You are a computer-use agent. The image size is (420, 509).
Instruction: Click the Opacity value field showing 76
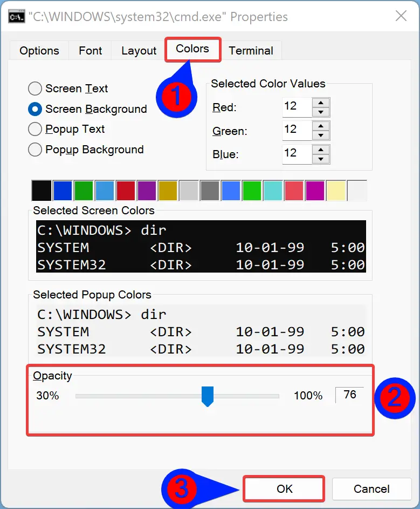(350, 395)
